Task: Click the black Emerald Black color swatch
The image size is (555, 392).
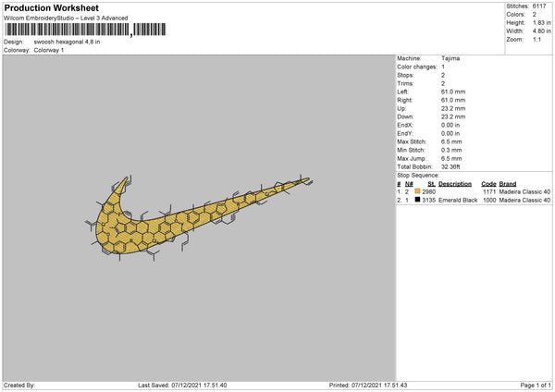Action: tap(418, 200)
